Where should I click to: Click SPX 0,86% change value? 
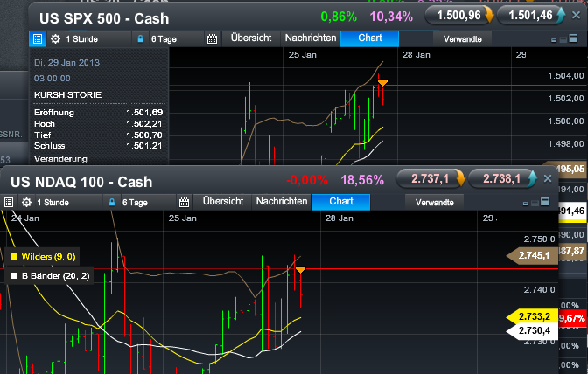tap(339, 17)
